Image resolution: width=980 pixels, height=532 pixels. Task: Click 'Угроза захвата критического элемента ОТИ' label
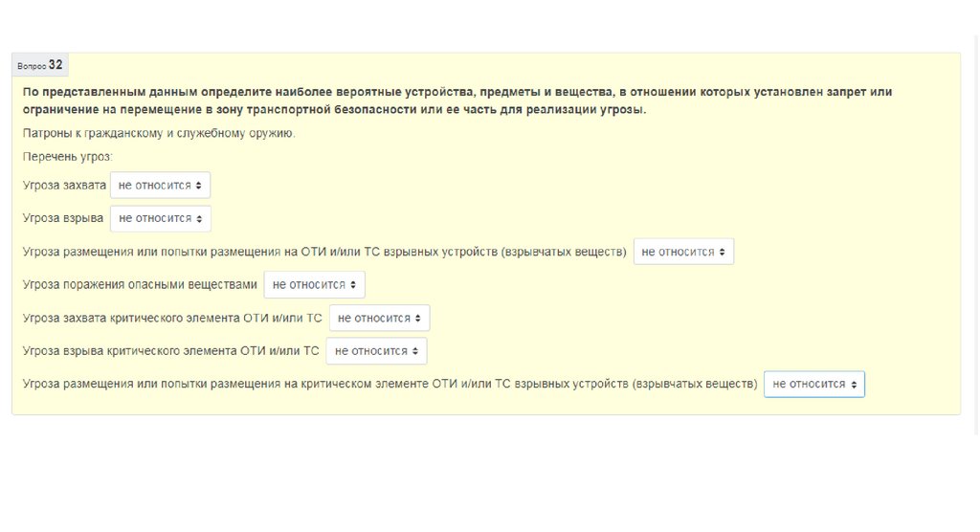tap(172, 318)
